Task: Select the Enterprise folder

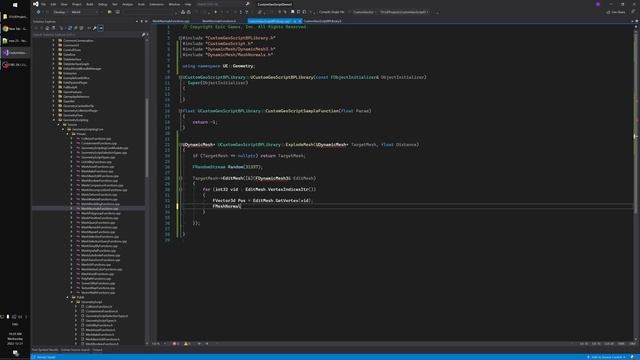Action: [x=70, y=73]
